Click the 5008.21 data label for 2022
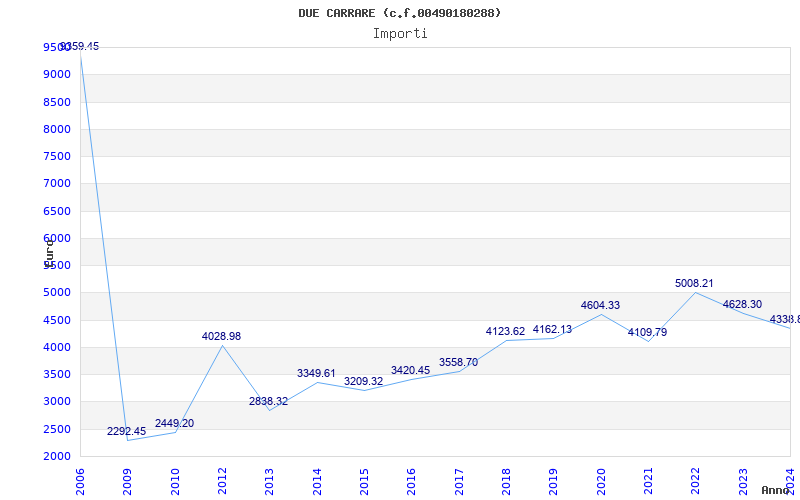This screenshot has height=500, width=800. [x=694, y=284]
